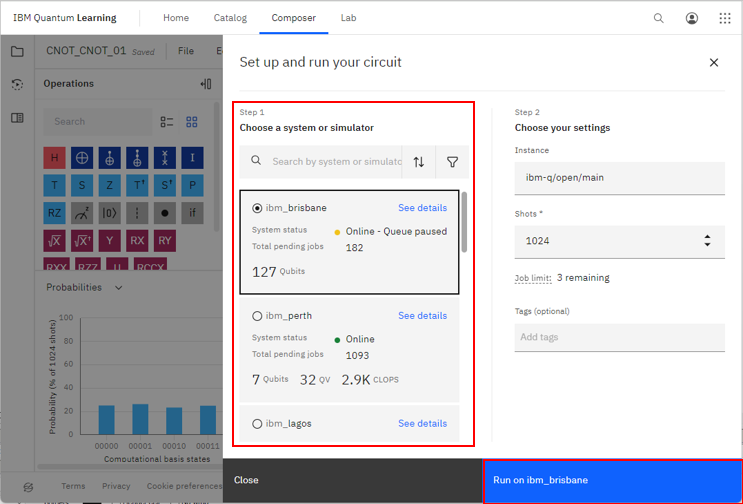Expand the Probabilities view dropdown

point(118,288)
